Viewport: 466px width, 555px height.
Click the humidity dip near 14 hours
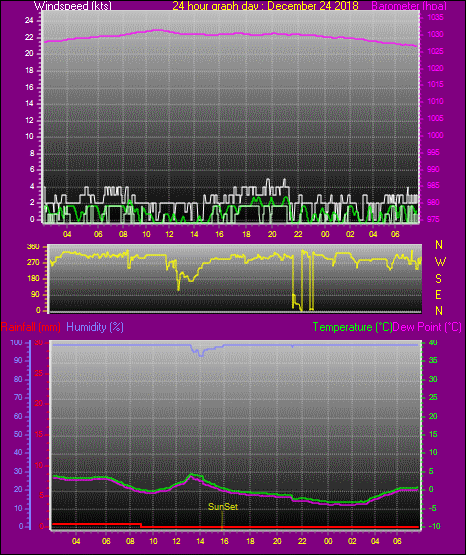coord(201,355)
